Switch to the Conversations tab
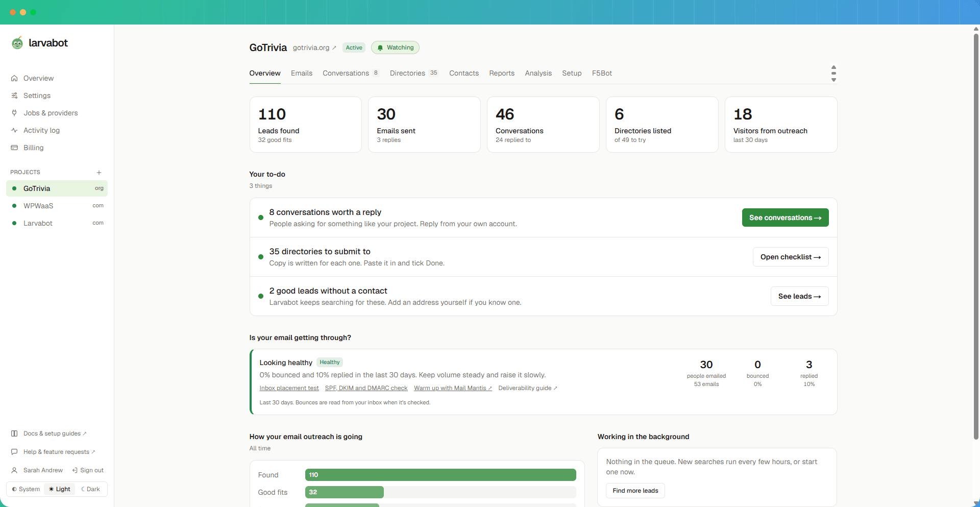 point(351,74)
